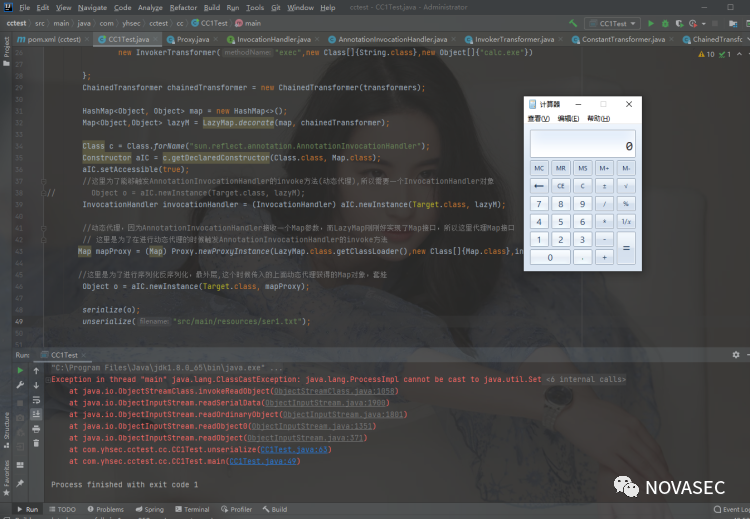Click the calculator's backspace arrow button
750x519 pixels.
pyautogui.click(x=539, y=186)
